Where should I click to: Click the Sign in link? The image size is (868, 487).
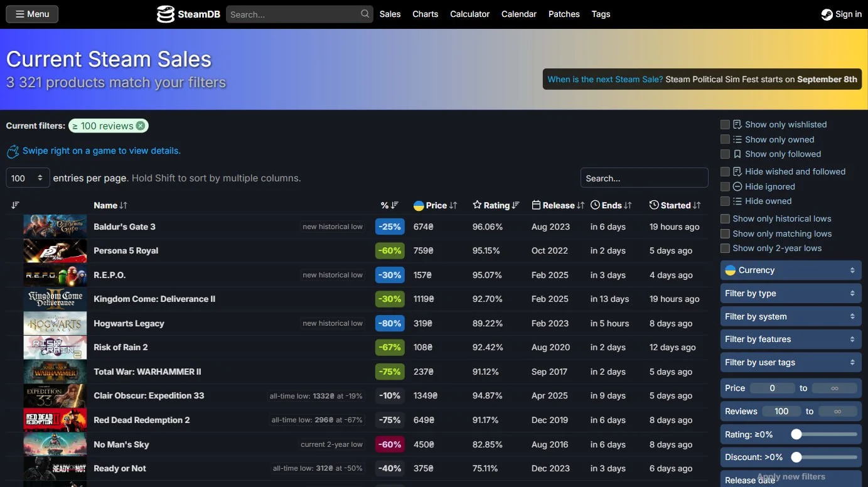842,14
